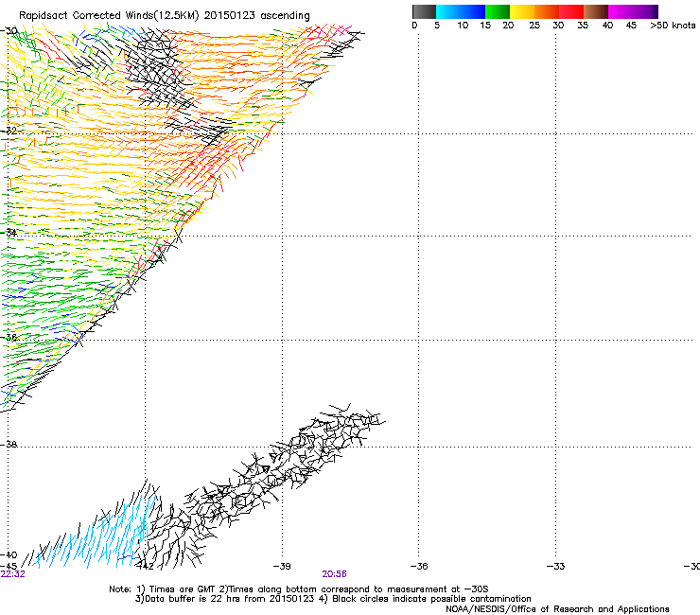Click the gray 0-5 knots color swatch
The image size is (700, 615).
[424, 11]
